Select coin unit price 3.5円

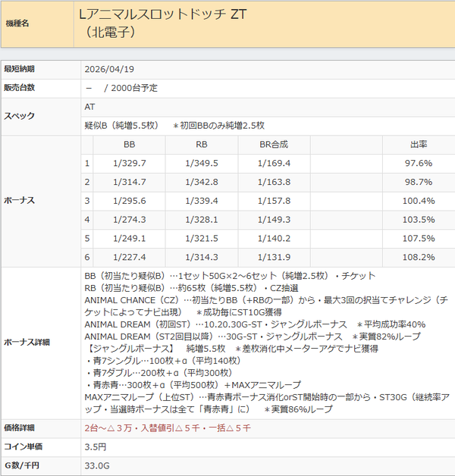96,447
